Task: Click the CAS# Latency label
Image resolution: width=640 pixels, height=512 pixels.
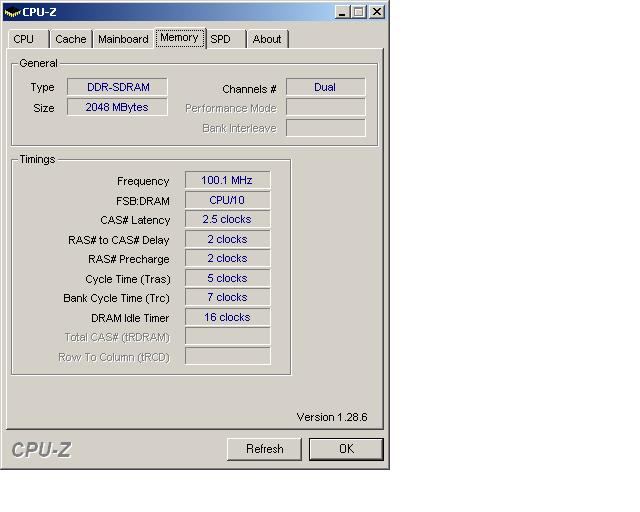Action: 135,220
